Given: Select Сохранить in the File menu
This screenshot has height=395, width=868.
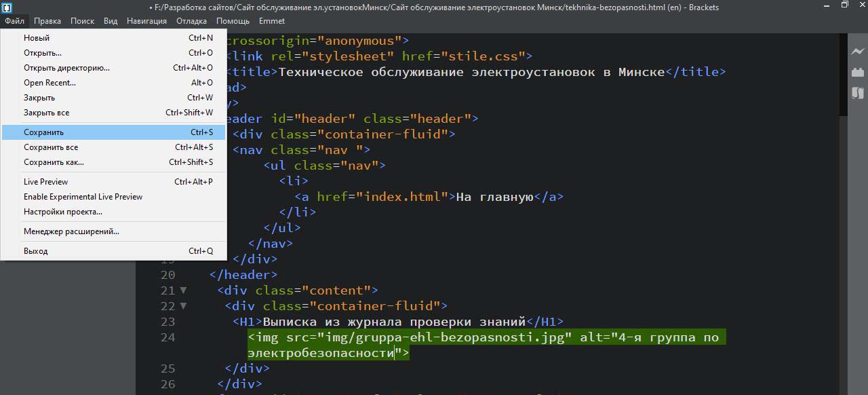Looking at the screenshot, I should coord(44,132).
